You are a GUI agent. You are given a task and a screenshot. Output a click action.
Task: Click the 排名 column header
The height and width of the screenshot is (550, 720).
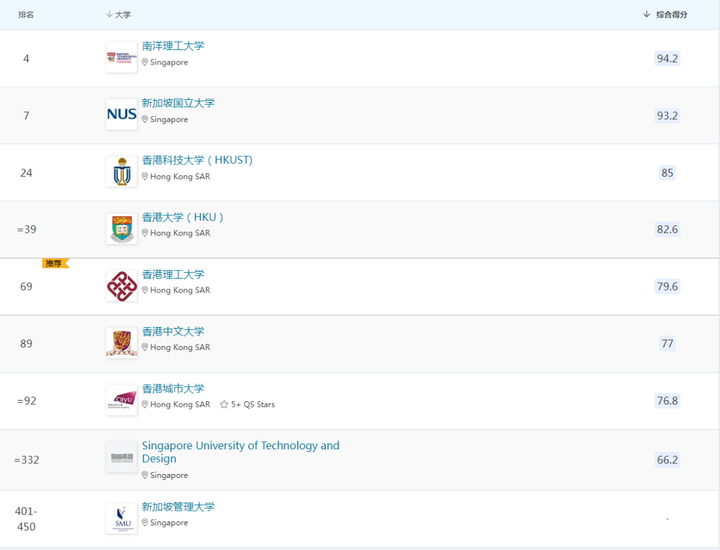(x=26, y=15)
